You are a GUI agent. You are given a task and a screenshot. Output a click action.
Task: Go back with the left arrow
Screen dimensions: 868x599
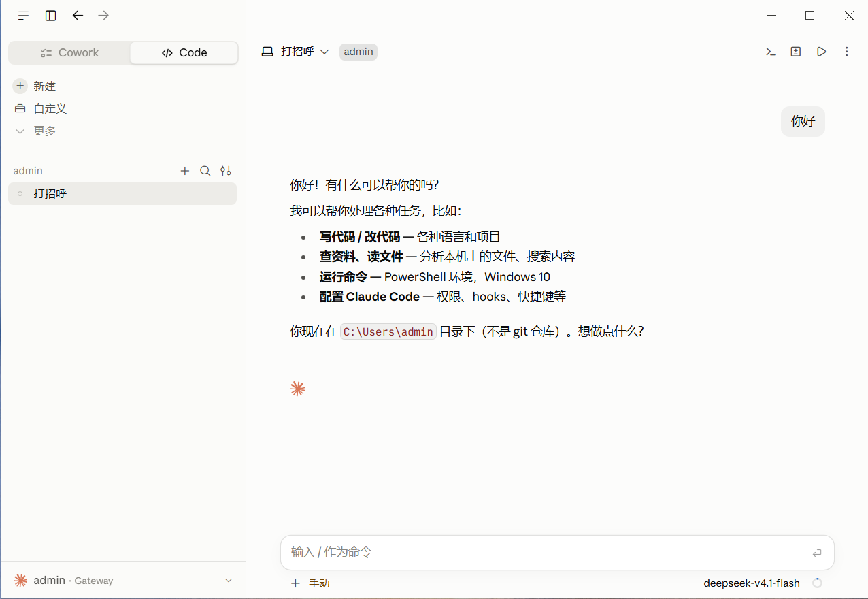tap(78, 16)
